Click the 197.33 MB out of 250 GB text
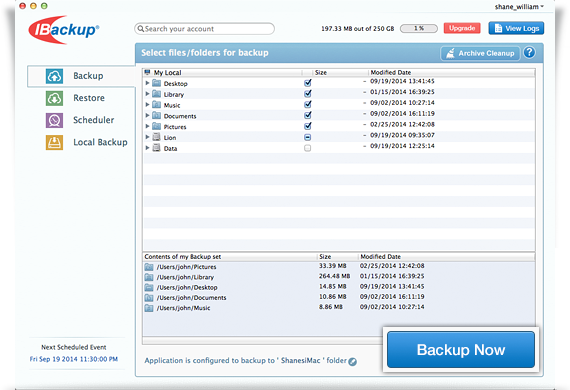 coord(357,29)
